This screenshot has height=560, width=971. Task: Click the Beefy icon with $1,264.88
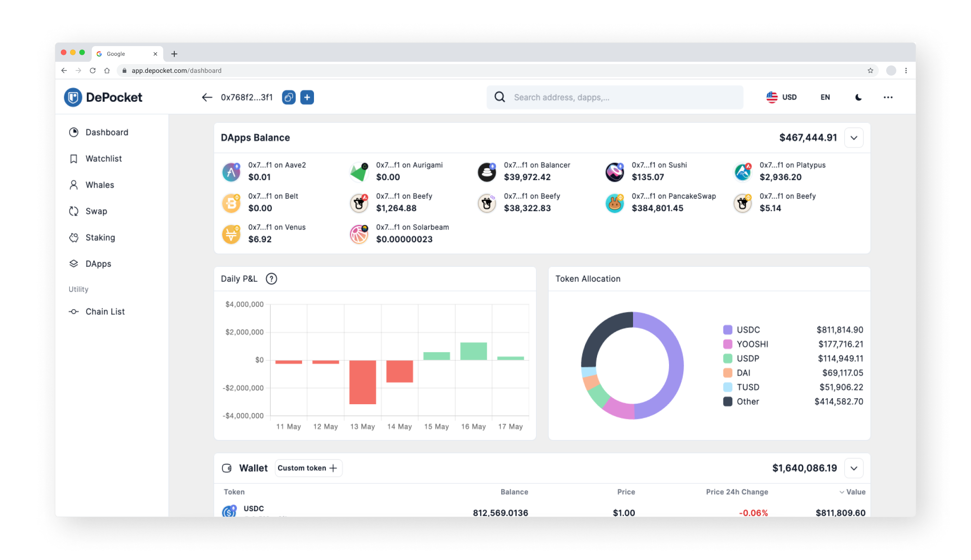tap(359, 203)
